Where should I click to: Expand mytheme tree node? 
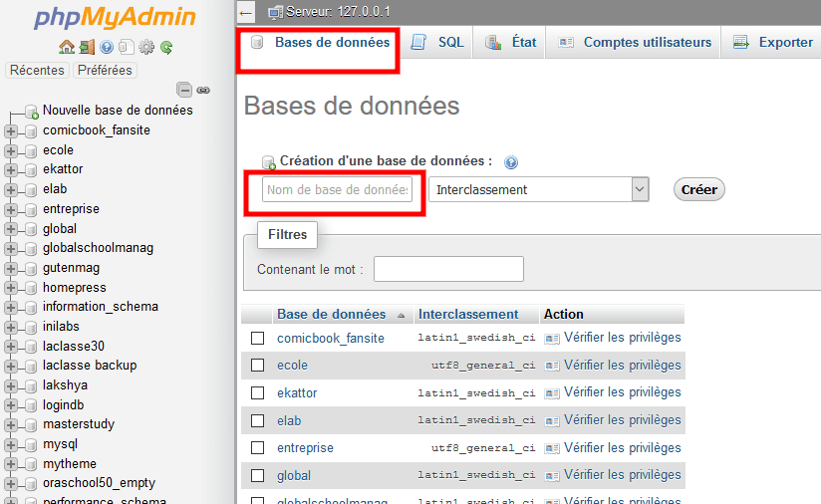tap(11, 465)
